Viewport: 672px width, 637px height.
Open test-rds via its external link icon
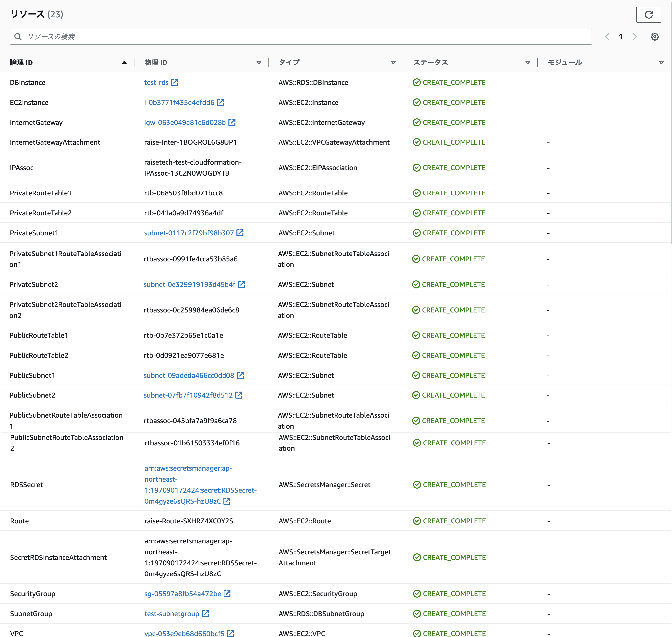tap(175, 82)
